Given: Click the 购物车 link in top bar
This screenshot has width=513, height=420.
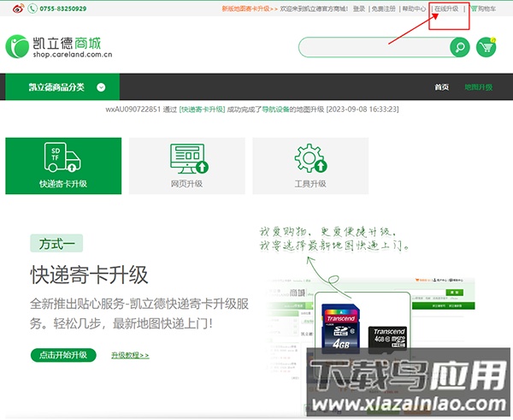Looking at the screenshot, I should (x=485, y=9).
